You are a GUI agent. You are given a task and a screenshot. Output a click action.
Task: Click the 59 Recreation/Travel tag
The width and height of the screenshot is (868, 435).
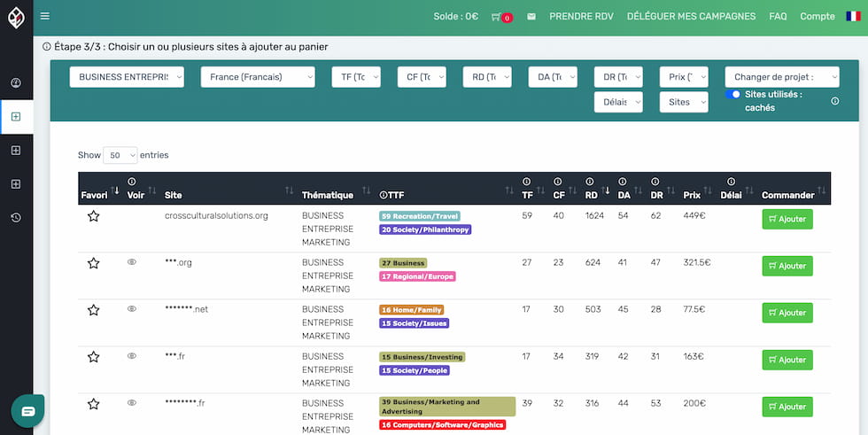[420, 216]
